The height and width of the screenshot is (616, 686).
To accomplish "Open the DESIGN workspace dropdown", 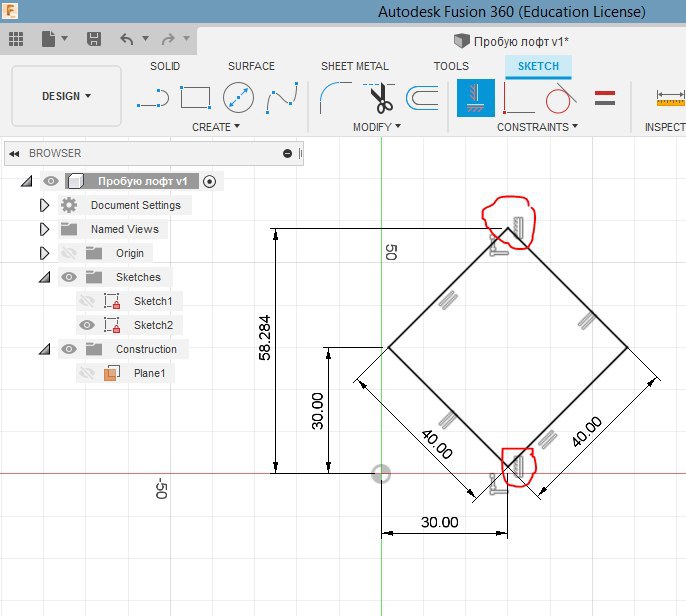I will 66,96.
